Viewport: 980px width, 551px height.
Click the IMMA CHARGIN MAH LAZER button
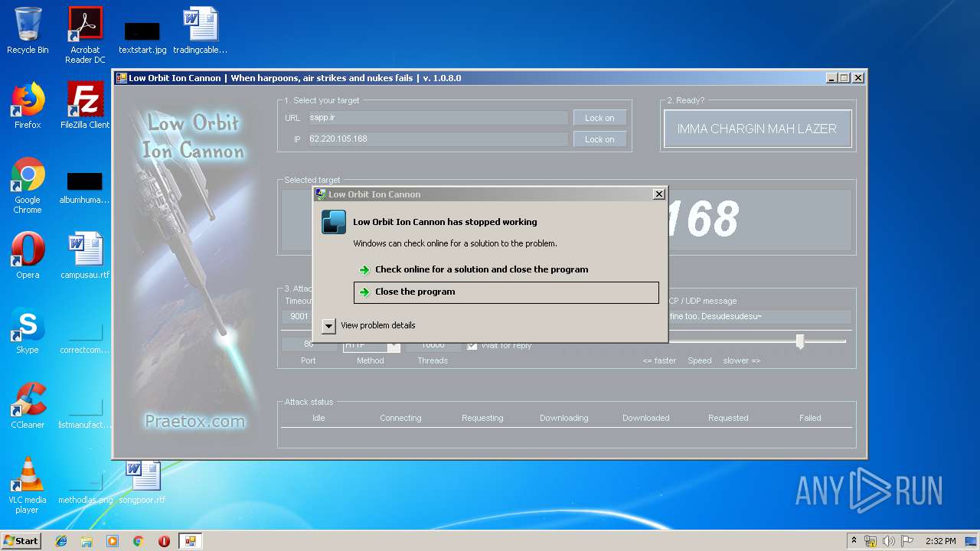tap(757, 129)
